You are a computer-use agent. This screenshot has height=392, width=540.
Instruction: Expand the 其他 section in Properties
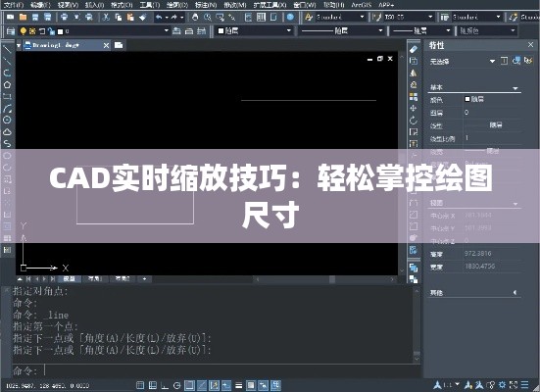pos(515,292)
